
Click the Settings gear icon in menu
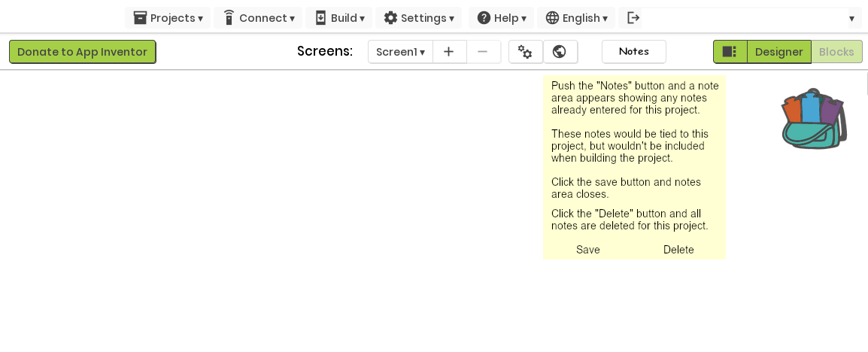391,18
